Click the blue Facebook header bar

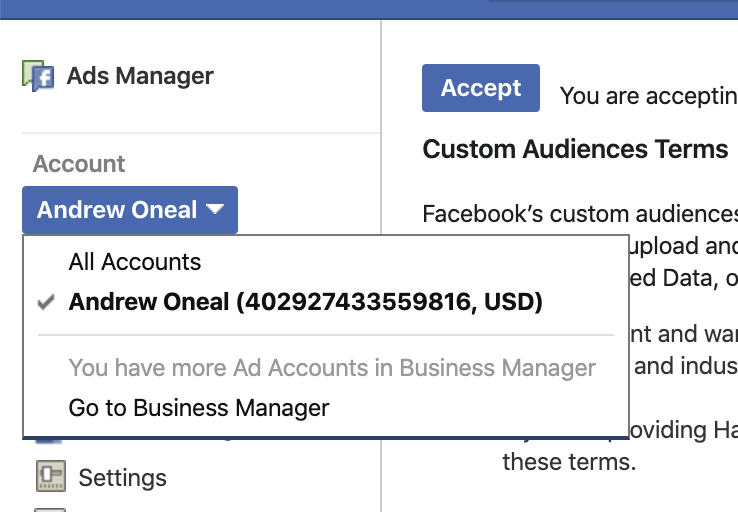(369, 9)
